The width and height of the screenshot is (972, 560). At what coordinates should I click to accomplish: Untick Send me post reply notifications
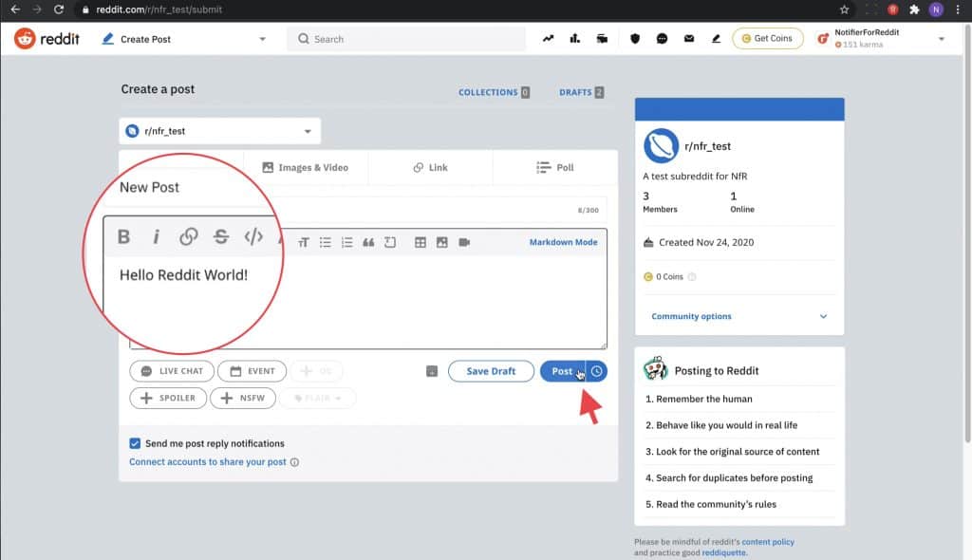tap(135, 443)
